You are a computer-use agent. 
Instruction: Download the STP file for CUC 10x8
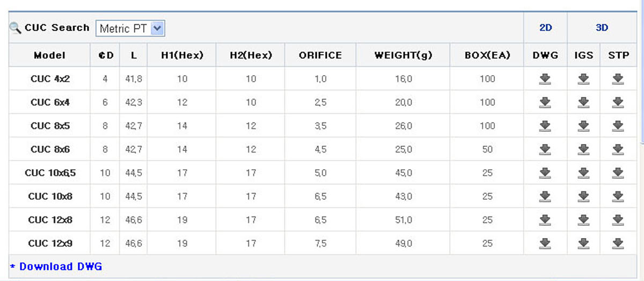(618, 196)
